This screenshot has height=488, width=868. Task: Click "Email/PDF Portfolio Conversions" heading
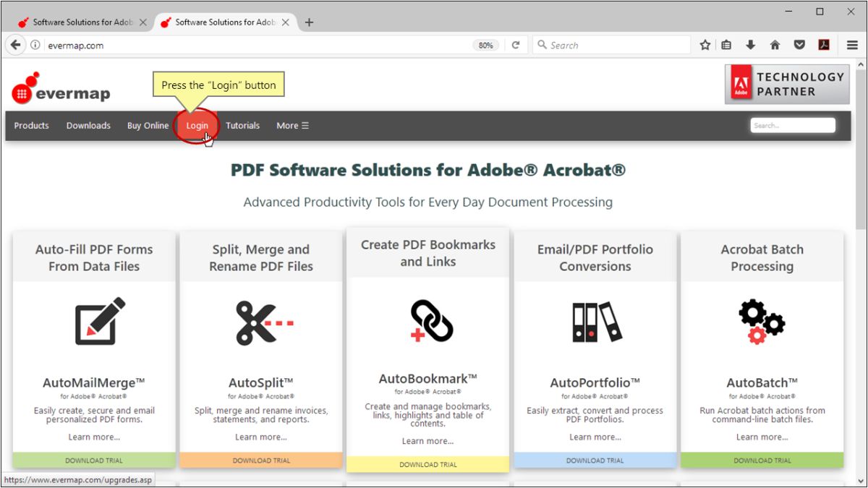tap(595, 258)
